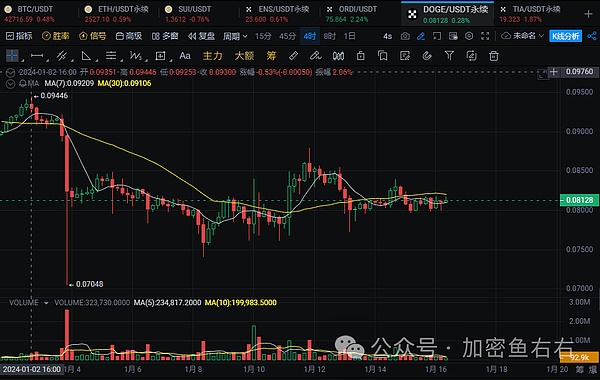The image size is (600, 380).
Task: Click the 92.9k volume tag
Action: click(x=579, y=357)
